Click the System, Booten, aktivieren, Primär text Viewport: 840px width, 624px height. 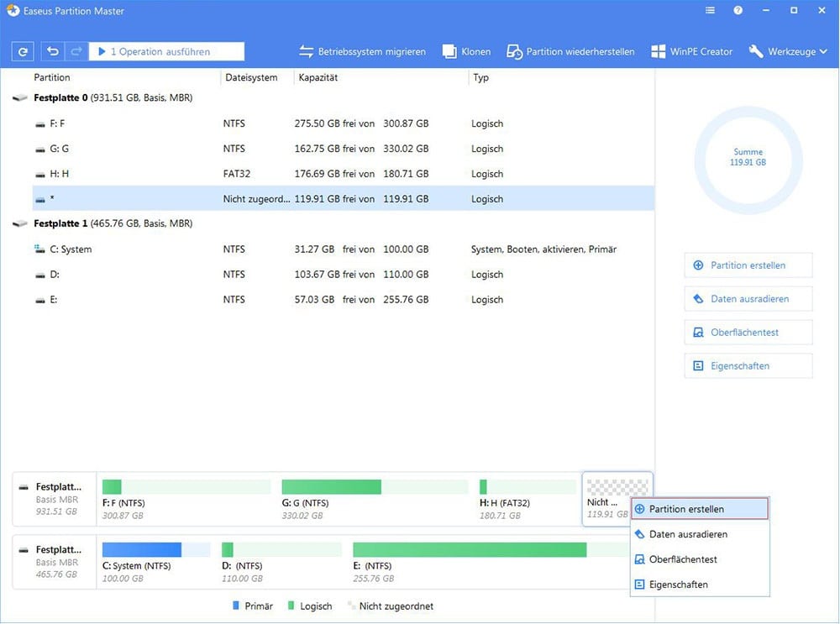[x=543, y=249]
